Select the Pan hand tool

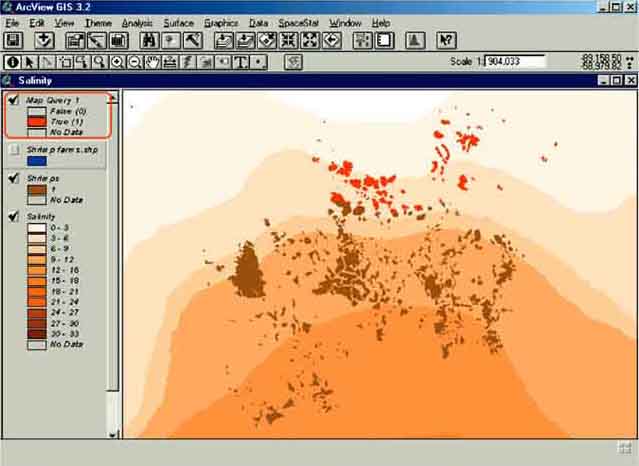click(152, 62)
